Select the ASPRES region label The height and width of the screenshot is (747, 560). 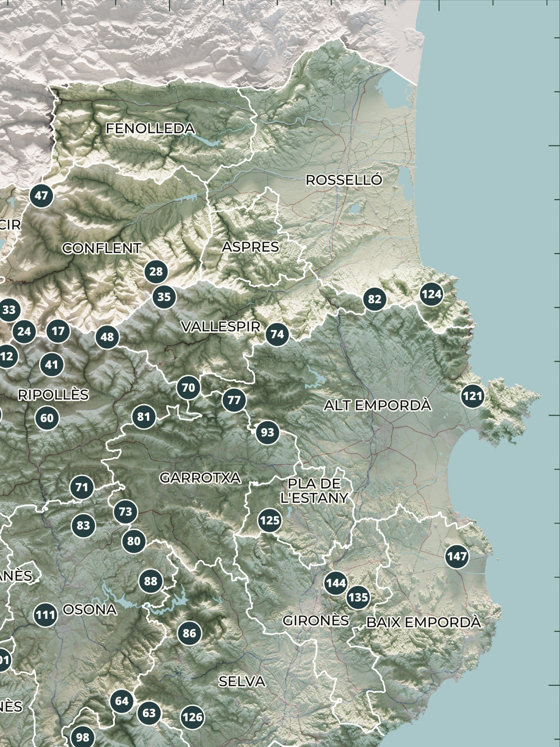[251, 247]
